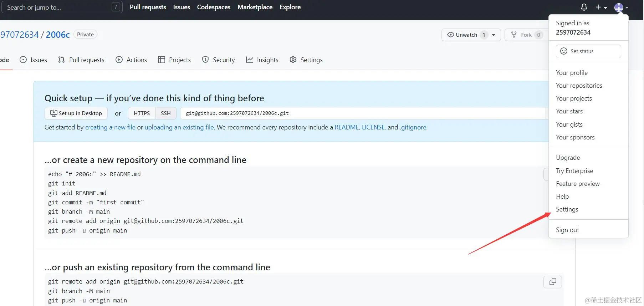Viewport: 644px width, 306px height.
Task: Open Your projects from user menu
Action: click(574, 98)
